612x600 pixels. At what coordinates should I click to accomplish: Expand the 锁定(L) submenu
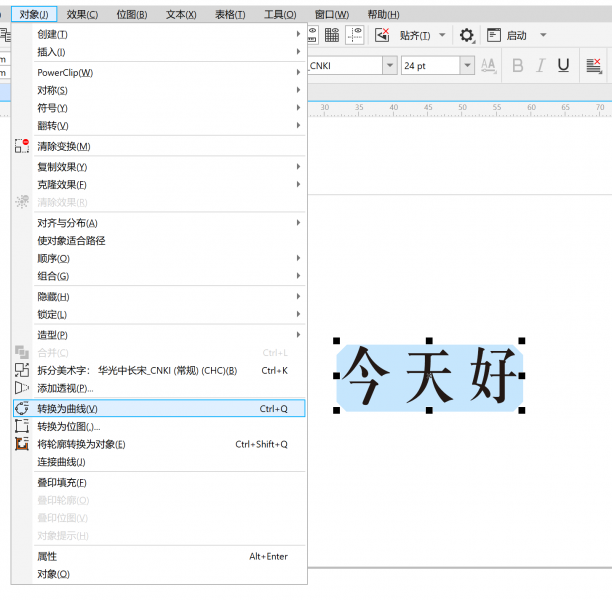click(x=169, y=314)
